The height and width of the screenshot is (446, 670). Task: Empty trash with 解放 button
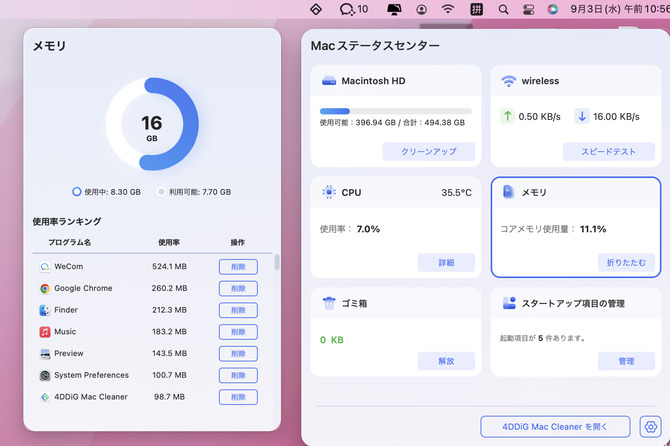[x=446, y=361]
